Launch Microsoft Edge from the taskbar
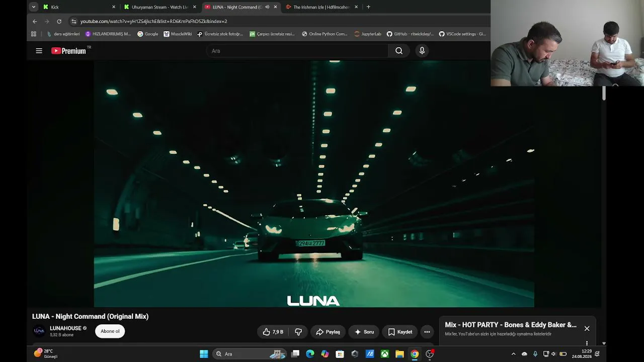 tap(310, 354)
